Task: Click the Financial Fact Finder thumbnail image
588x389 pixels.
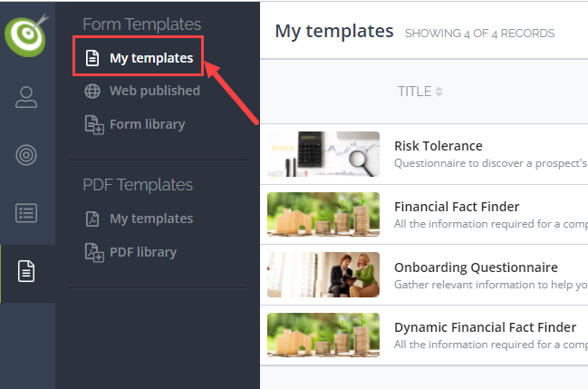Action: pyautogui.click(x=323, y=214)
